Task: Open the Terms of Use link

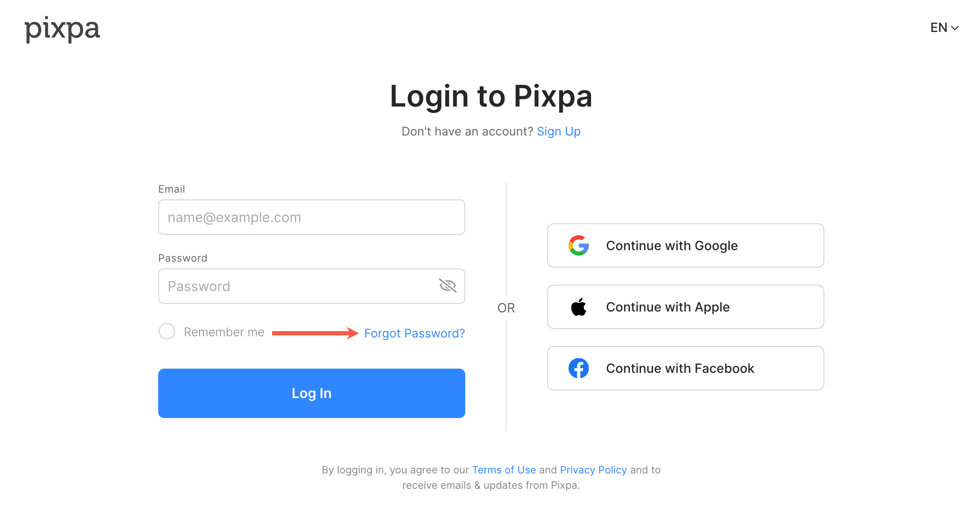Action: [504, 470]
